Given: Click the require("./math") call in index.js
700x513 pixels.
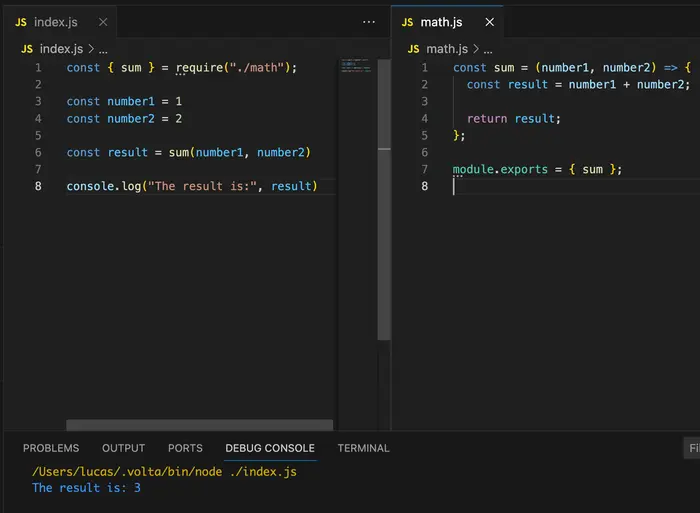Looking at the screenshot, I should (233, 68).
